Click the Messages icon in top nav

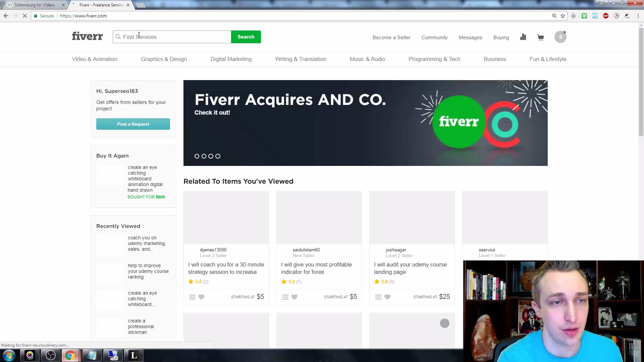tap(471, 37)
